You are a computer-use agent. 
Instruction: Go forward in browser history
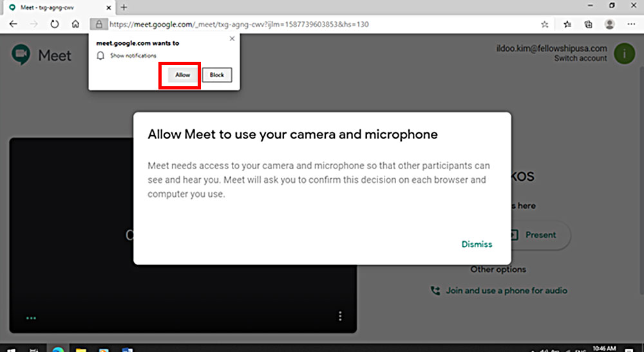tap(33, 24)
